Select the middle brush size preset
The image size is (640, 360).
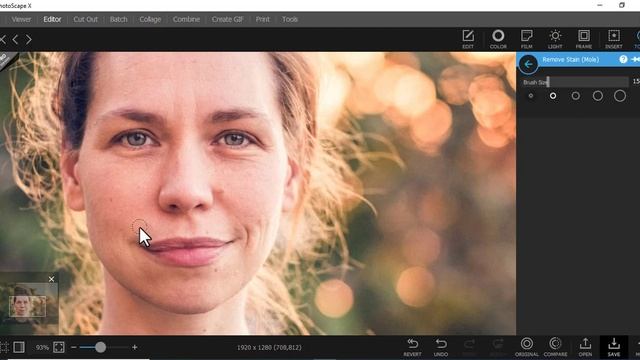point(576,96)
